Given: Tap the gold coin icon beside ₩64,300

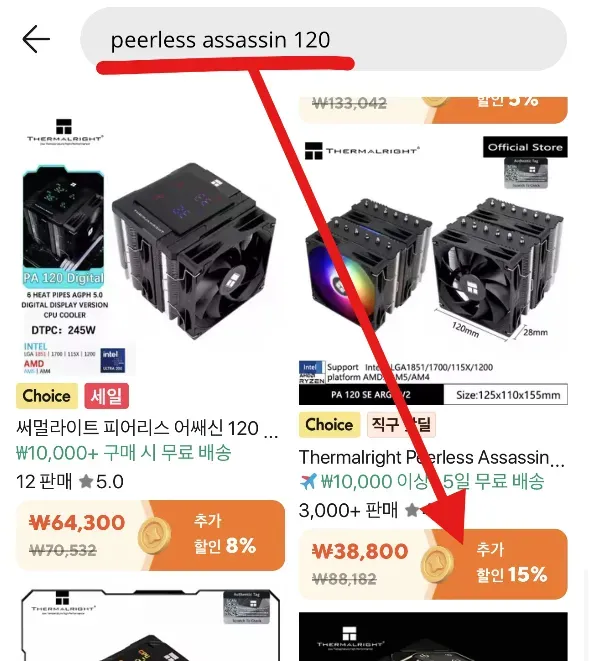Looking at the screenshot, I should point(154,537).
